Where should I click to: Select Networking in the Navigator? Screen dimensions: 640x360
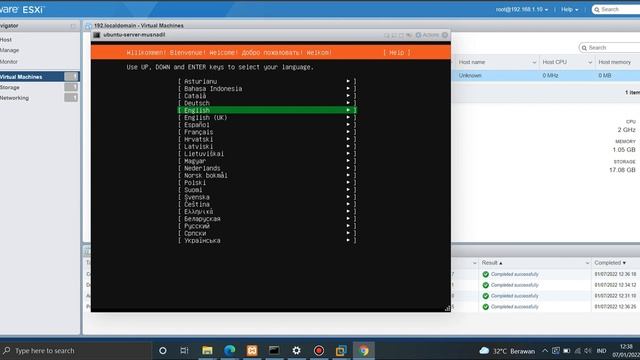14,98
